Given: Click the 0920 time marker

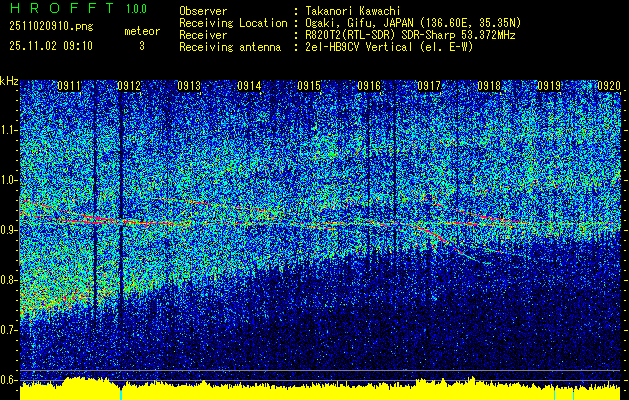Looking at the screenshot, I should click(609, 85).
